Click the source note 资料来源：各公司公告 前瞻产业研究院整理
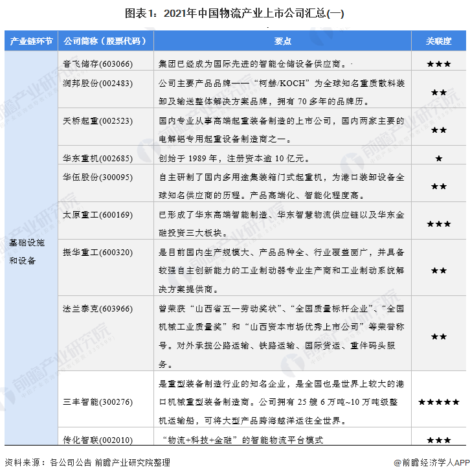 pyautogui.click(x=87, y=462)
